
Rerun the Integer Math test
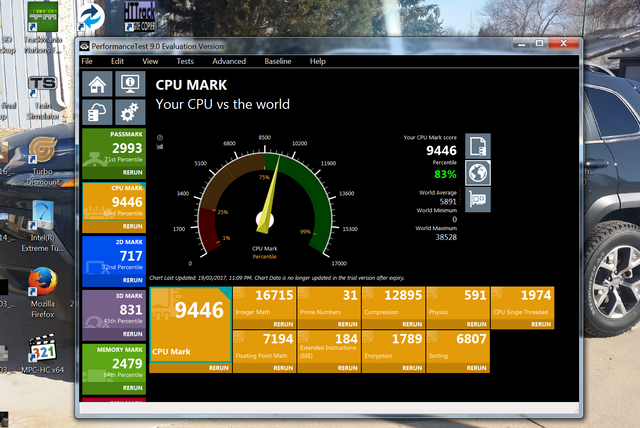point(283,324)
